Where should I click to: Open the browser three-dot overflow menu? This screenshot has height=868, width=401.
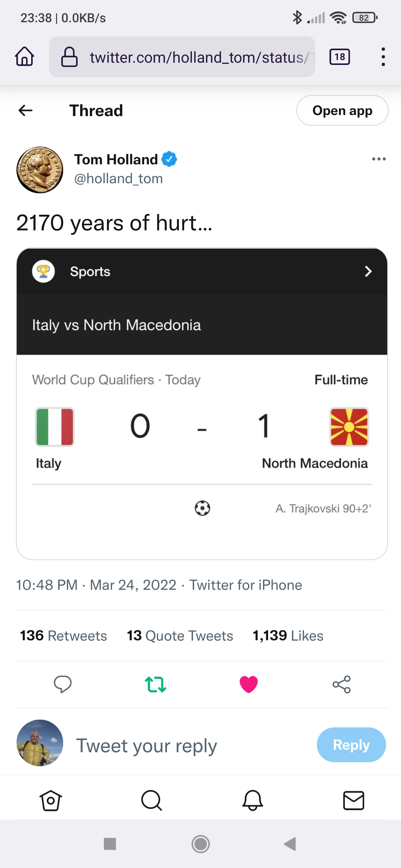tap(383, 57)
